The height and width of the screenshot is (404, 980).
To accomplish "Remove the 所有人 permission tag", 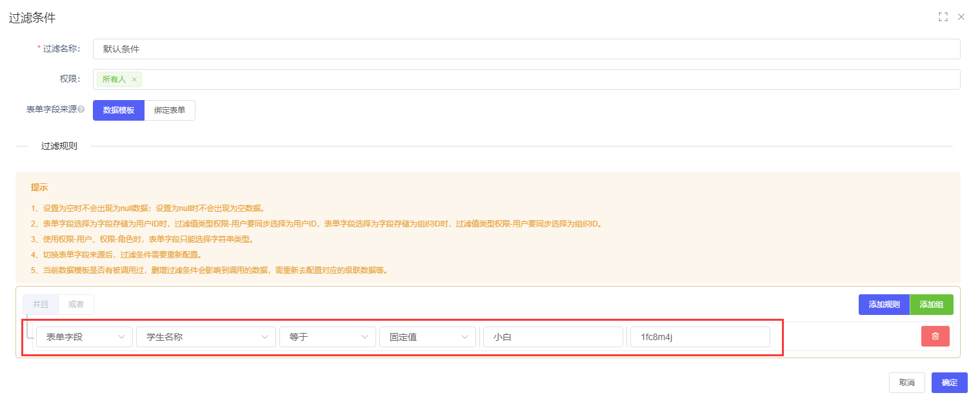I will click(x=134, y=79).
